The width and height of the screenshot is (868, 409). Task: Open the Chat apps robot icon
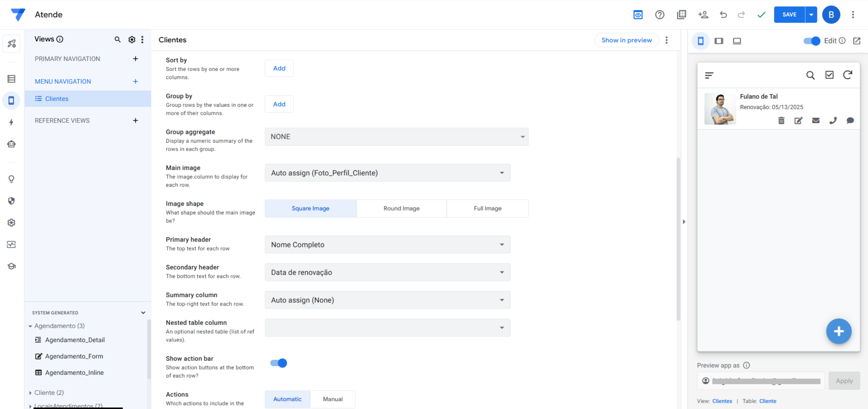tap(11, 144)
